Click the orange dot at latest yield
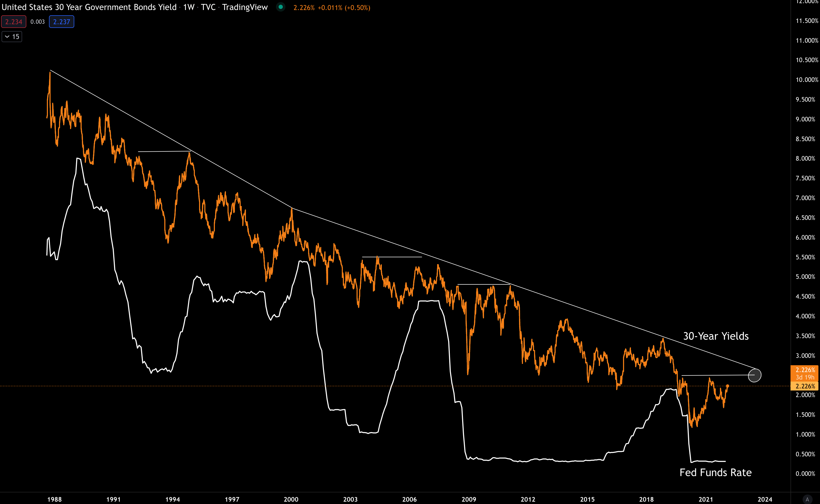The width and height of the screenshot is (820, 504). pyautogui.click(x=728, y=386)
